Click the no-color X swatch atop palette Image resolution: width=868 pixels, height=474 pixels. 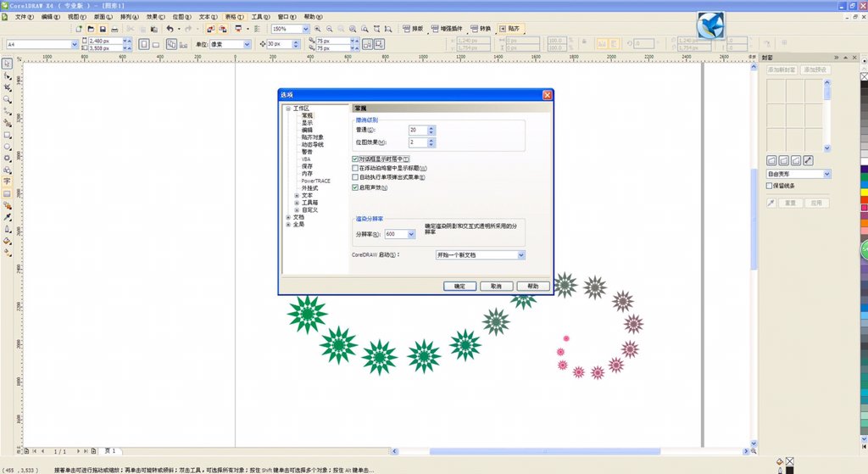[x=864, y=76]
